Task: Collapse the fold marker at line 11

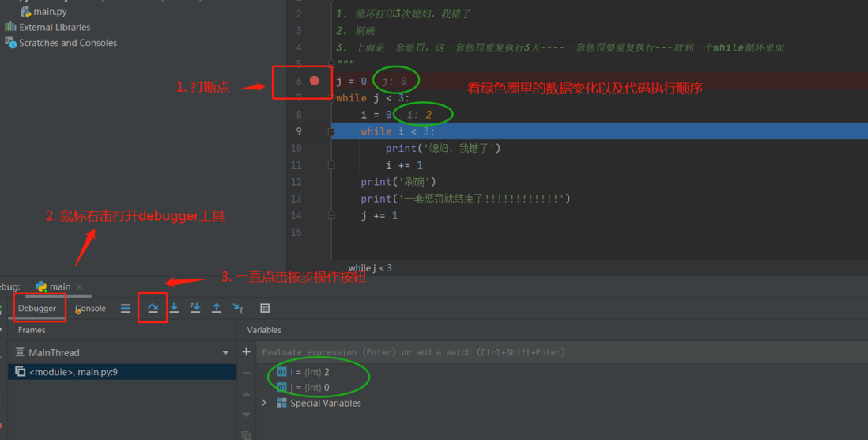Action: 331,165
